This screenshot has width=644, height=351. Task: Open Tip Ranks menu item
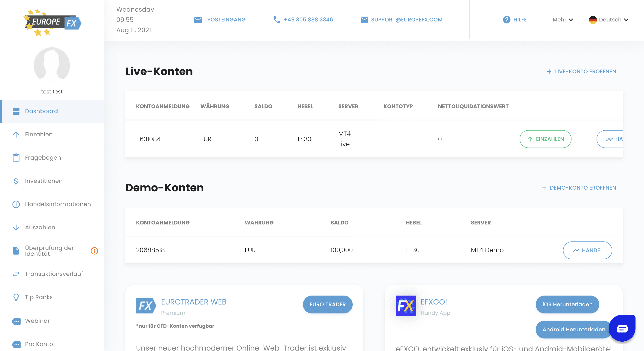[x=52, y=297]
